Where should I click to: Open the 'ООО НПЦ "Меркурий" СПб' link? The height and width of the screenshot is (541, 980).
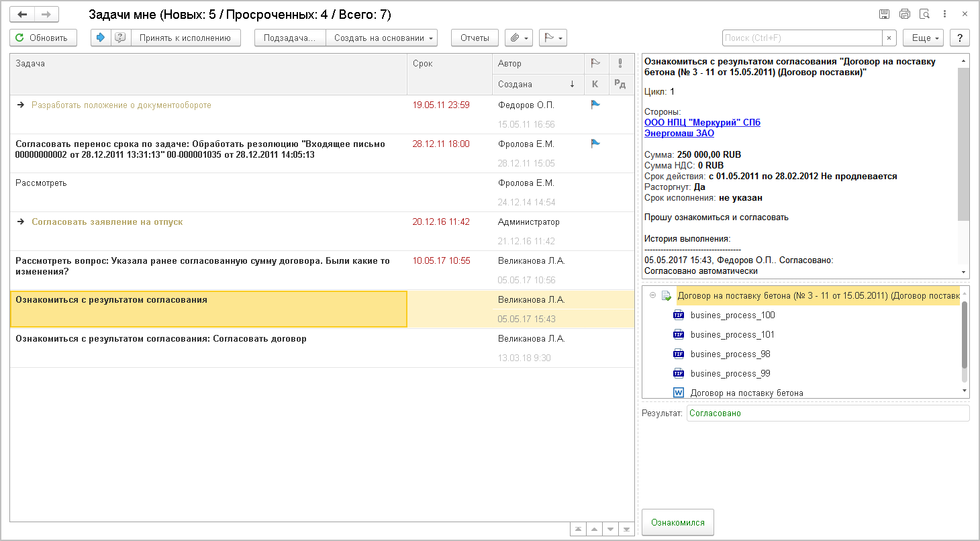702,123
